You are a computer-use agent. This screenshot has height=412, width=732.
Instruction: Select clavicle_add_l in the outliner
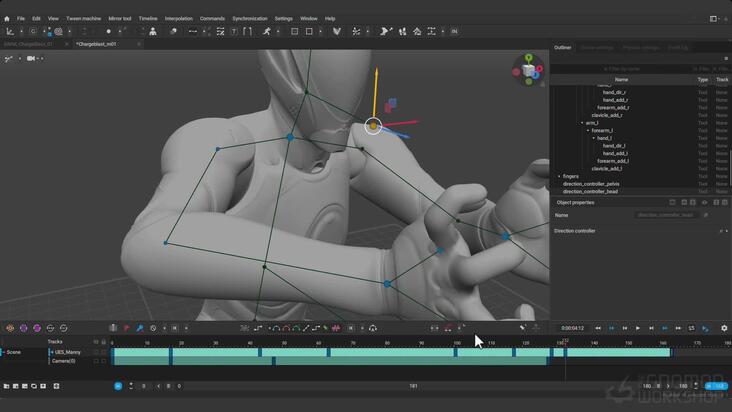click(x=606, y=169)
